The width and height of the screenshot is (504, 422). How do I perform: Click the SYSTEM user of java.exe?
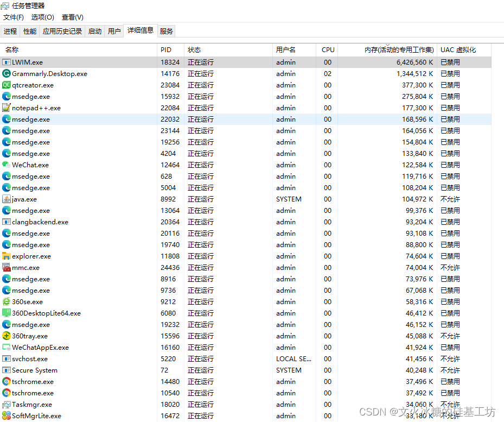[289, 199]
